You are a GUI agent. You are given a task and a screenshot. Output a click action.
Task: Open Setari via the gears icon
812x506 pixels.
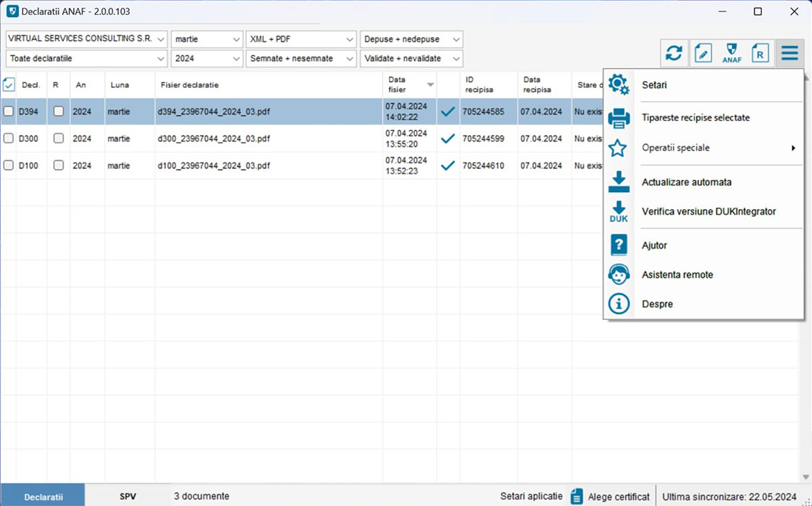point(618,85)
